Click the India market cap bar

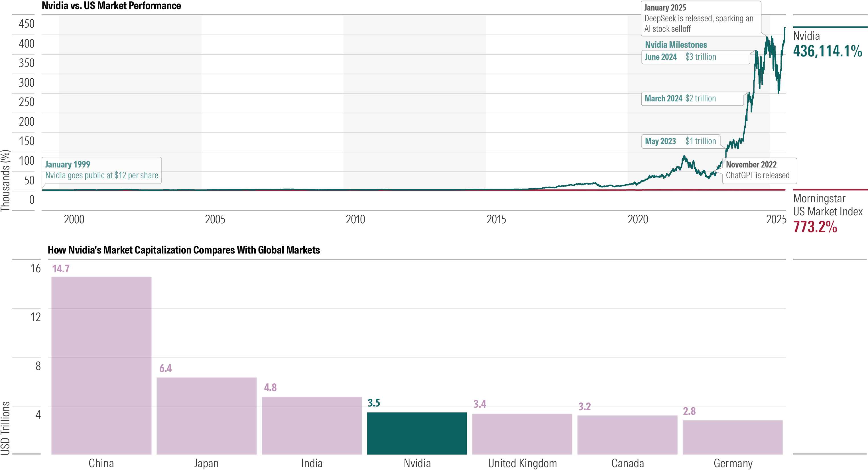312,426
